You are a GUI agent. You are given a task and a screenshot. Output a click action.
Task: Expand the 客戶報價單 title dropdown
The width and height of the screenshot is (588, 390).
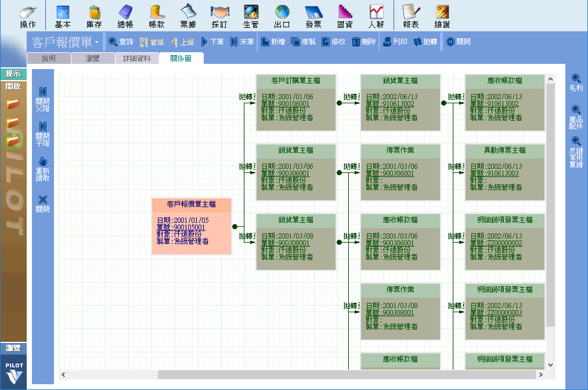pos(96,43)
